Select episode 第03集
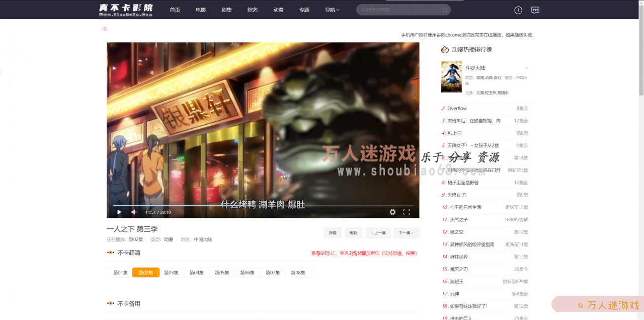 tap(171, 273)
